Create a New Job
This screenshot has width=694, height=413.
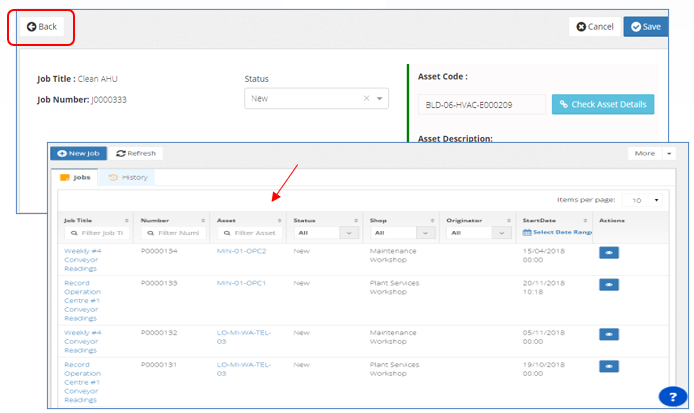[x=78, y=154]
